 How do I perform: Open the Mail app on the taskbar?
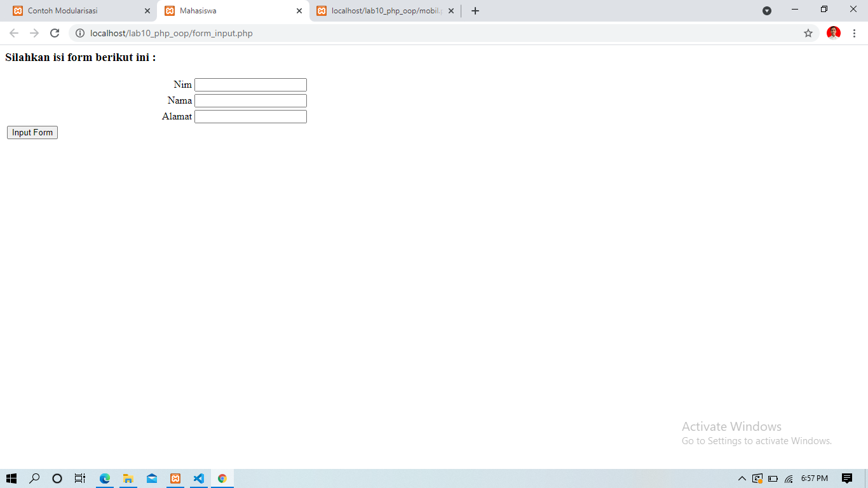[x=152, y=478]
